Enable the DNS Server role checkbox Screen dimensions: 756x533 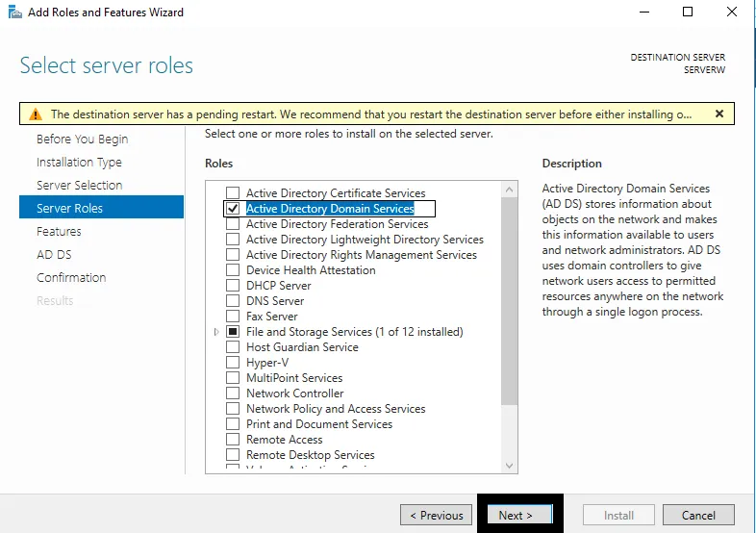click(x=233, y=301)
